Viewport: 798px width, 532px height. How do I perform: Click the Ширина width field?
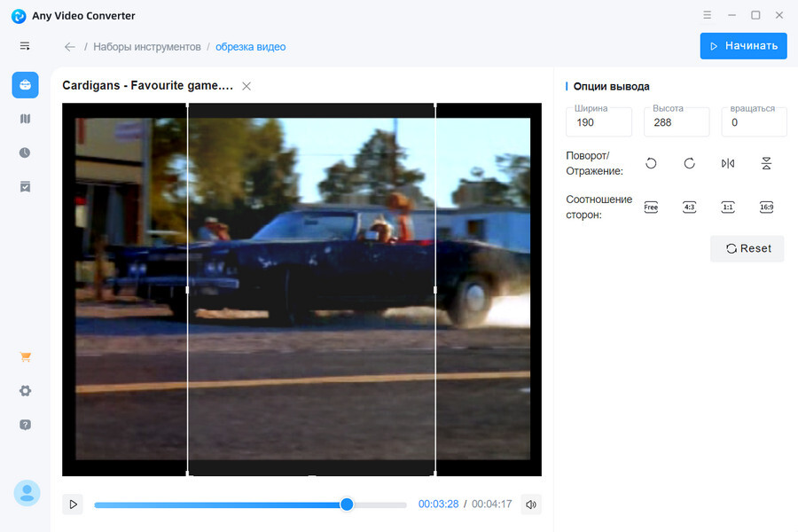click(x=599, y=122)
